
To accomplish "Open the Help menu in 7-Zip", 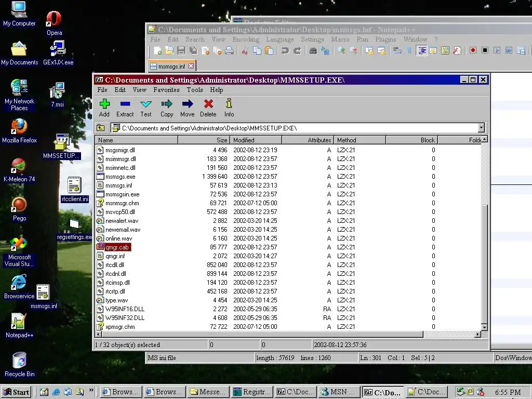I will (217, 89).
